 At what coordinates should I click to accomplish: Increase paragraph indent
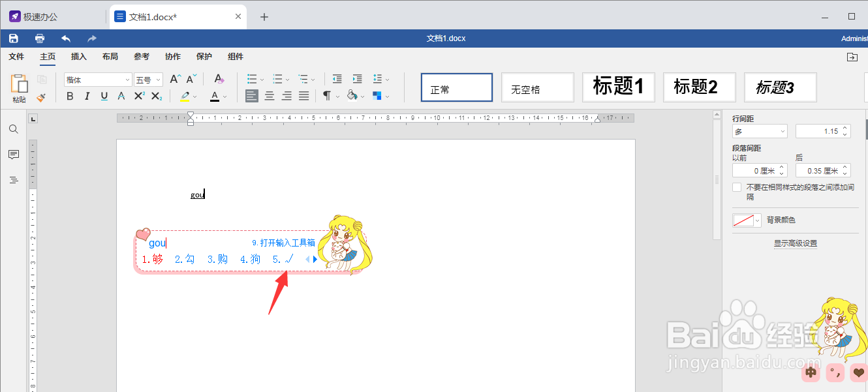[x=357, y=78]
